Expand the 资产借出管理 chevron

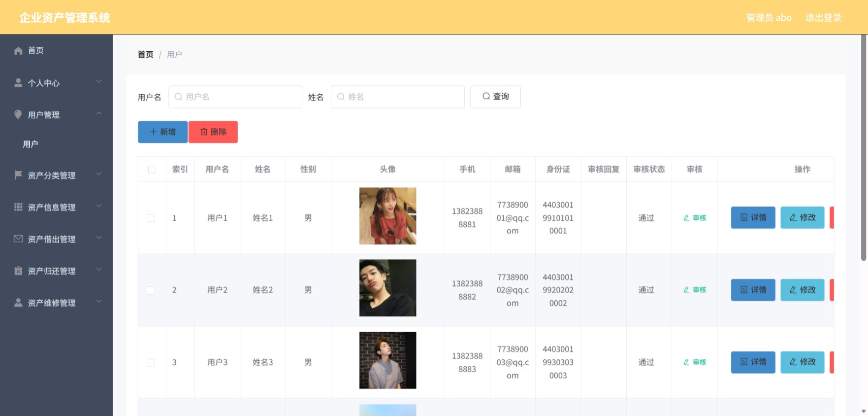pos(99,238)
